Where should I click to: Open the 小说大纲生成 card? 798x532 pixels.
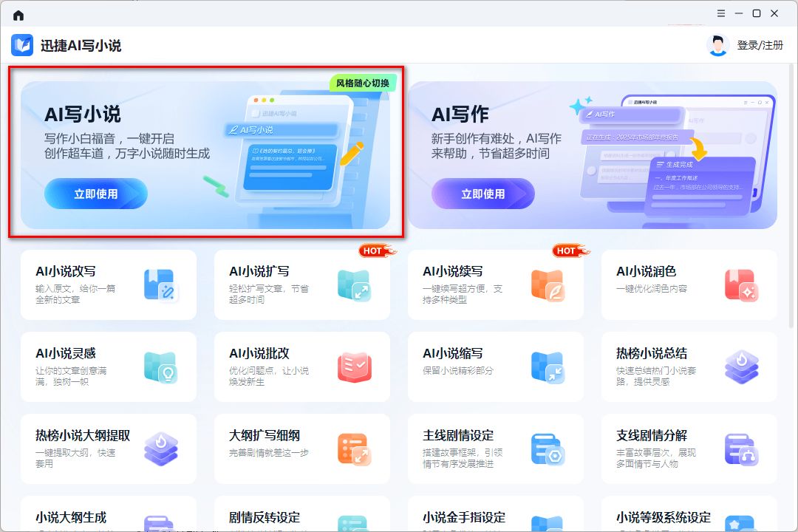point(109,514)
